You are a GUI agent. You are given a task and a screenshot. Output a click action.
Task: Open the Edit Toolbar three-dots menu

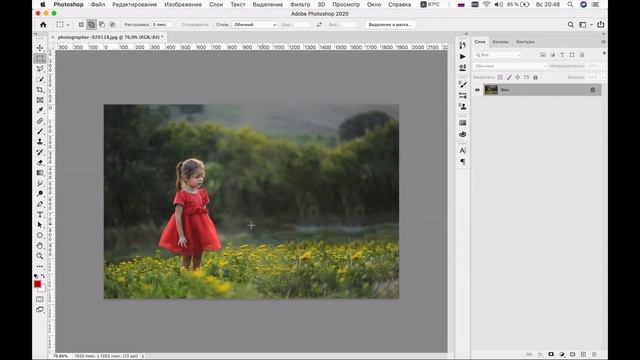tap(40, 267)
